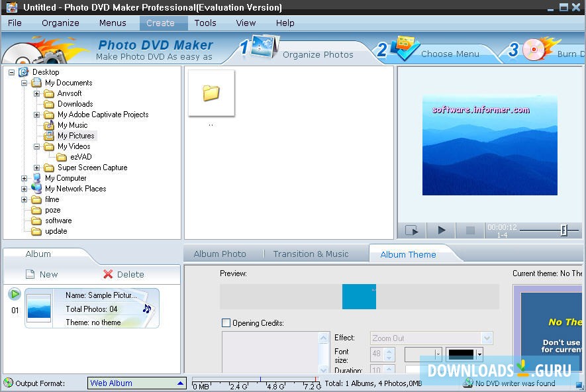The height and width of the screenshot is (392, 586).
Task: Click the green play icon next to album 01
Action: [x=14, y=294]
